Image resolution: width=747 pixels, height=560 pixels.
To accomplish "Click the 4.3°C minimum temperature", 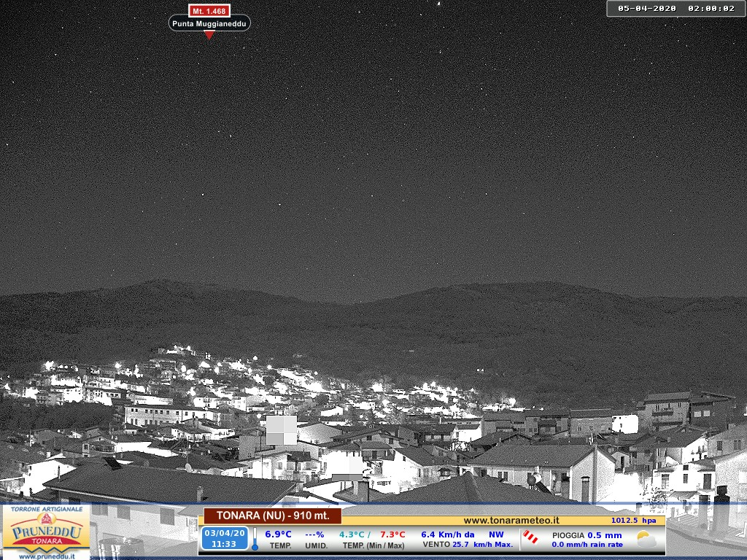I will (x=352, y=534).
